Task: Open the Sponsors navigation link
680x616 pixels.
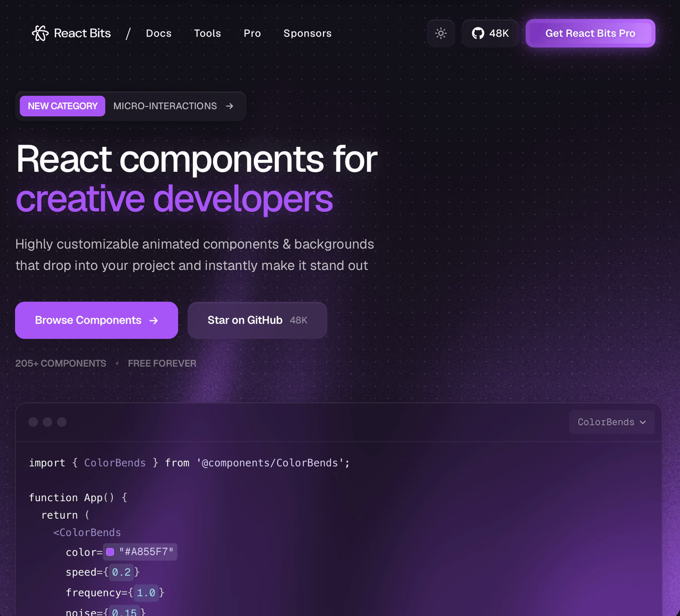Action: tap(307, 33)
